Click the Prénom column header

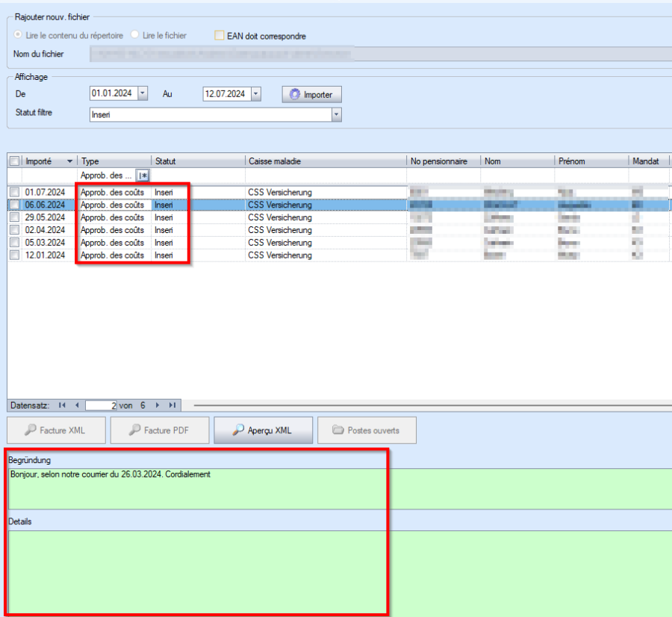[x=592, y=161]
